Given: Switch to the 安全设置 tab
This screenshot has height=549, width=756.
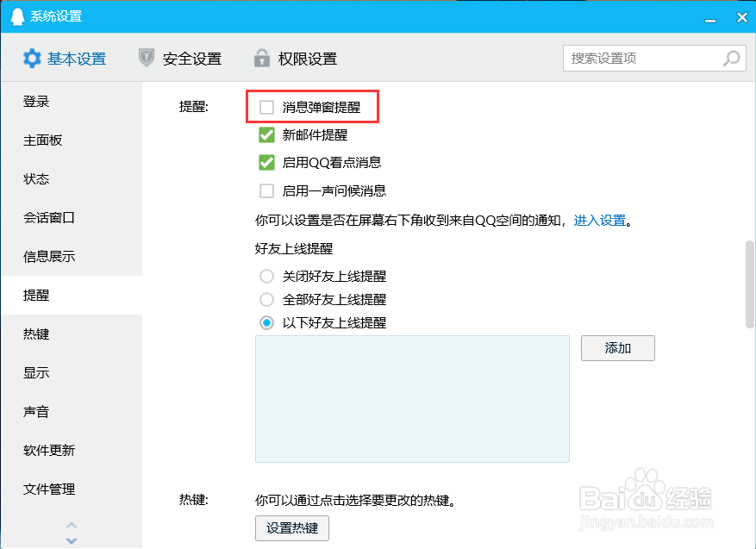Looking at the screenshot, I should (x=180, y=59).
